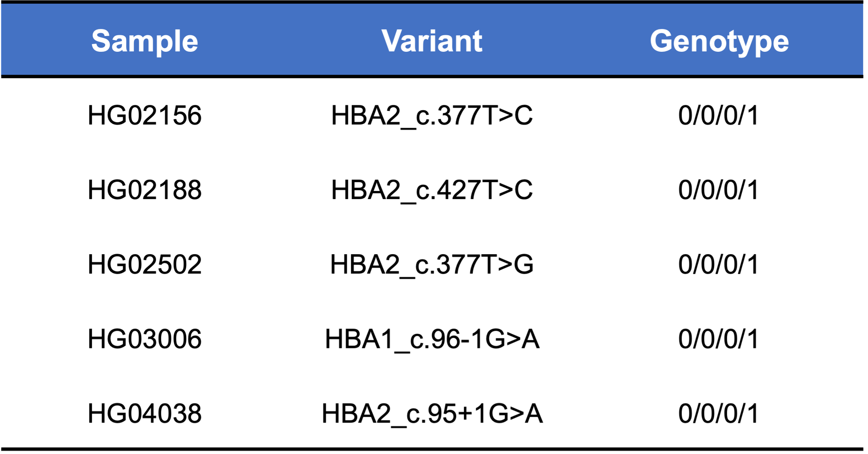This screenshot has width=868, height=454.
Task: Select the genotype value in HG03006 row
Action: [718, 339]
